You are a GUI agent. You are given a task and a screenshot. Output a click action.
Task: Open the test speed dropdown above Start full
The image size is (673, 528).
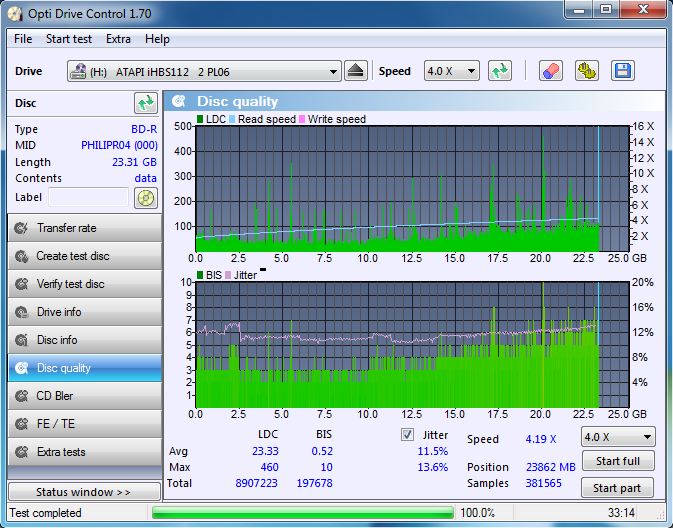618,437
